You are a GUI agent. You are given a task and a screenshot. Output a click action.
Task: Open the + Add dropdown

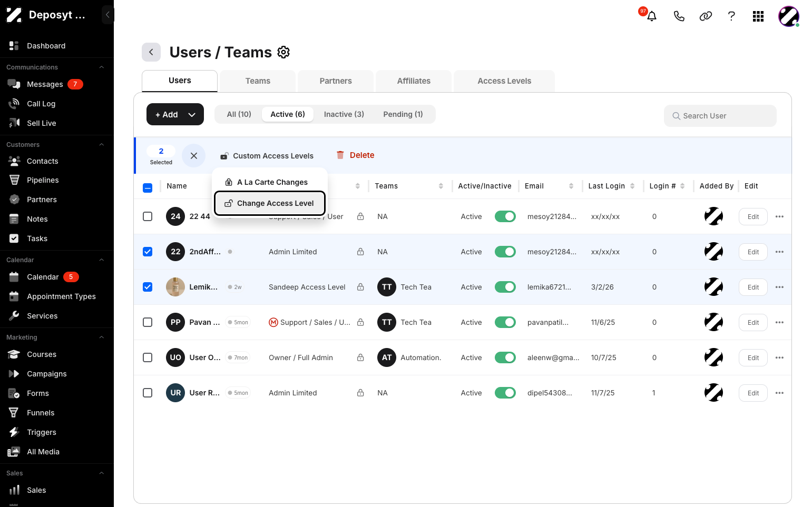click(x=175, y=114)
